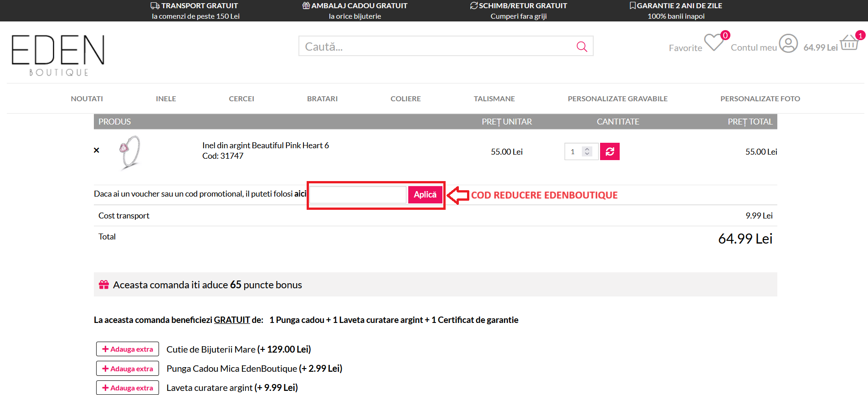Go to the TALISMANE category

point(494,99)
